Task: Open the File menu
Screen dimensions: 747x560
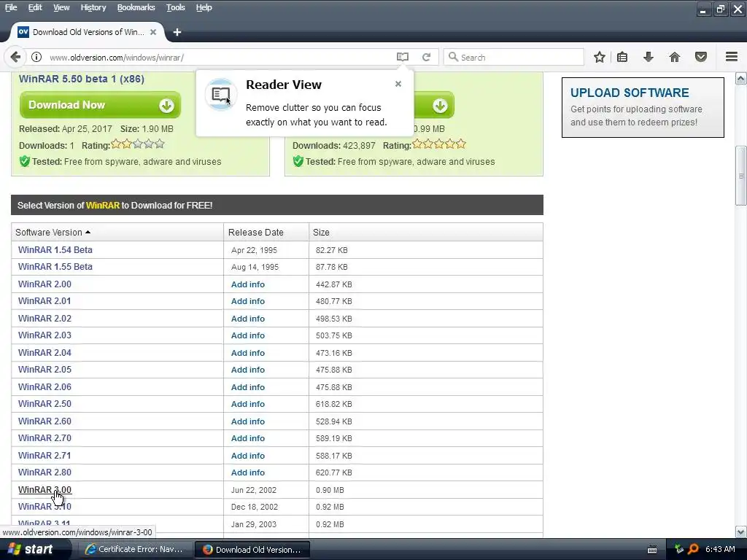Action: [11, 7]
